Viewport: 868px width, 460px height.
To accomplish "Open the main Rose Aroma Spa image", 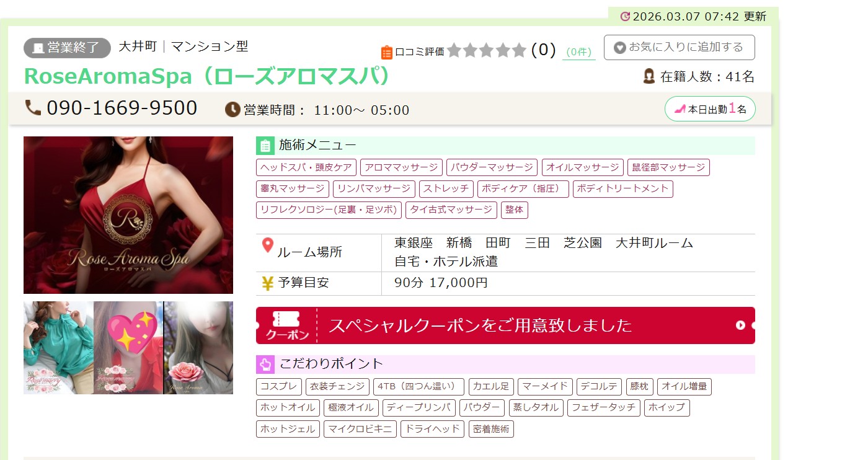I will 128,215.
